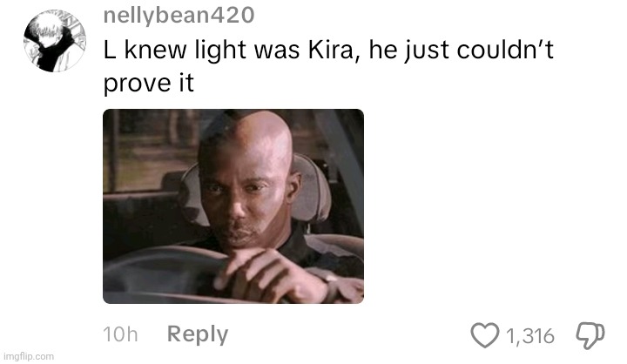Open nellybean420's profile avatar
This screenshot has width=627, height=364.
click(x=55, y=41)
